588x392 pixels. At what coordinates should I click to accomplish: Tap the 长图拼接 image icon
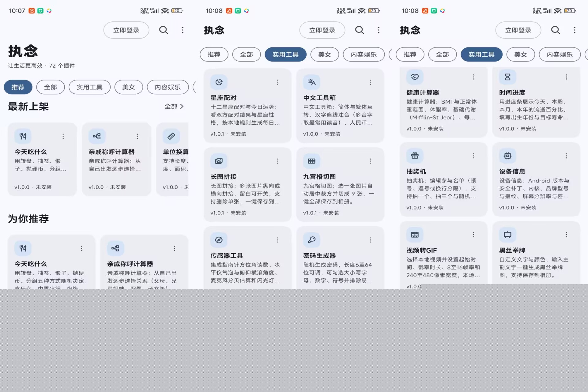point(219,161)
